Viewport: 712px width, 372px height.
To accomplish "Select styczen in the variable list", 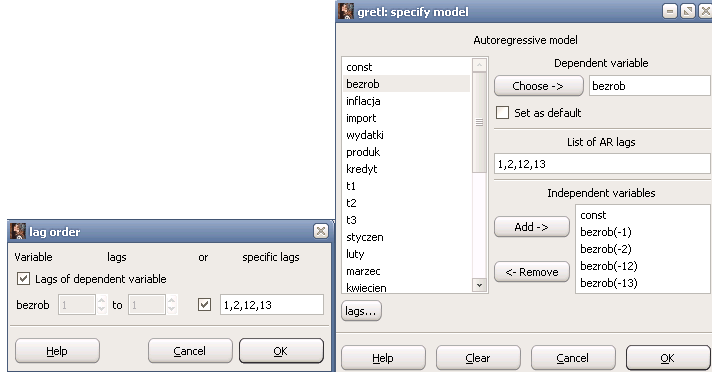I will [407, 237].
